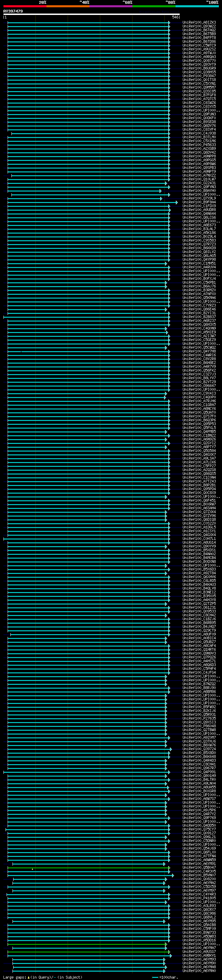Open UniRef100_Q29CT9 hit
222x980 pixels.
click(199, 630)
